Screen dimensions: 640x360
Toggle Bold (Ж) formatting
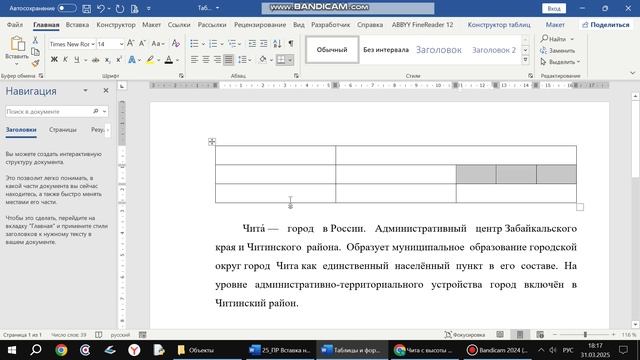coord(54,60)
